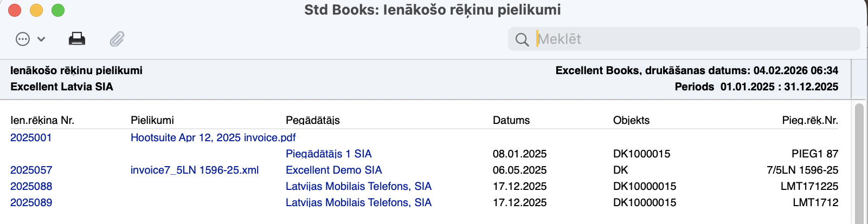Screen dimensions: 868x224
Task: Open supplier Excellent Demo SIA
Action: pyautogui.click(x=334, y=170)
